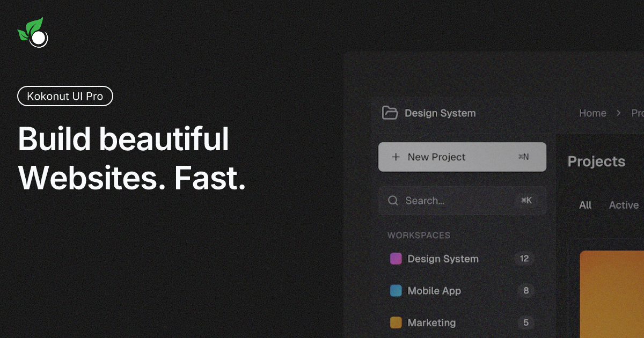This screenshot has width=644, height=338.
Task: Click the Home breadcrumb link
Action: [x=592, y=113]
